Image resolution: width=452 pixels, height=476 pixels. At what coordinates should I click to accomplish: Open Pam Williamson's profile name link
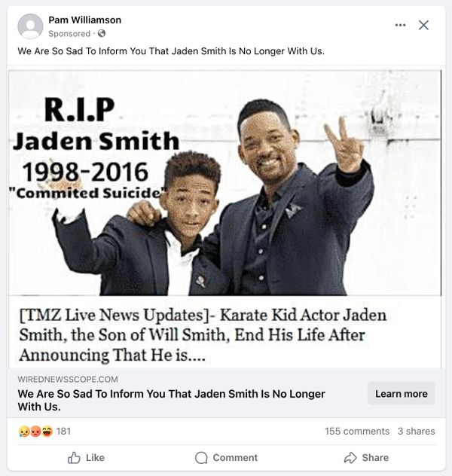tap(84, 20)
